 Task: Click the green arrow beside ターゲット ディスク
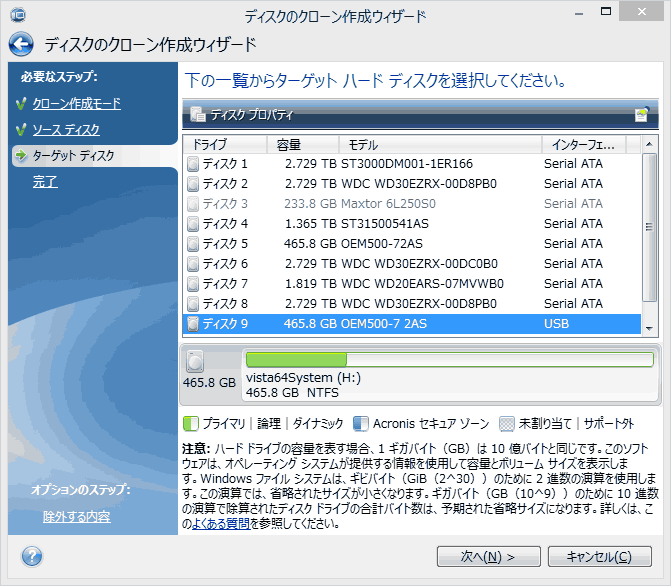21,155
